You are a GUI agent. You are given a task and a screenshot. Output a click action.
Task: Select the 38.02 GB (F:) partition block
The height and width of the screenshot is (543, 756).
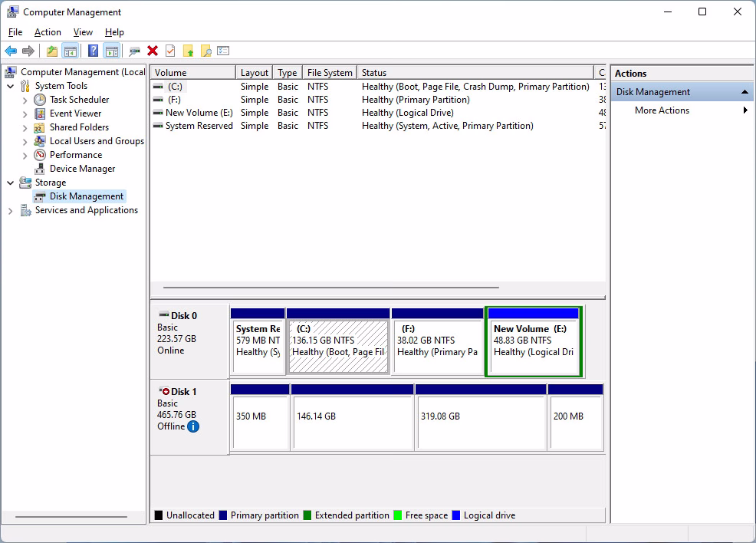(x=437, y=341)
